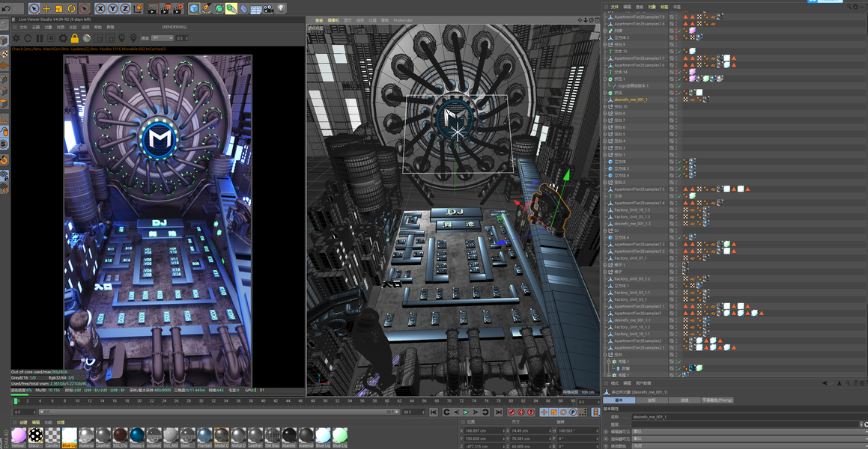The width and height of the screenshot is (868, 449).
Task: Send scene to Live Viewer (Octane logo)
Action: point(16,38)
